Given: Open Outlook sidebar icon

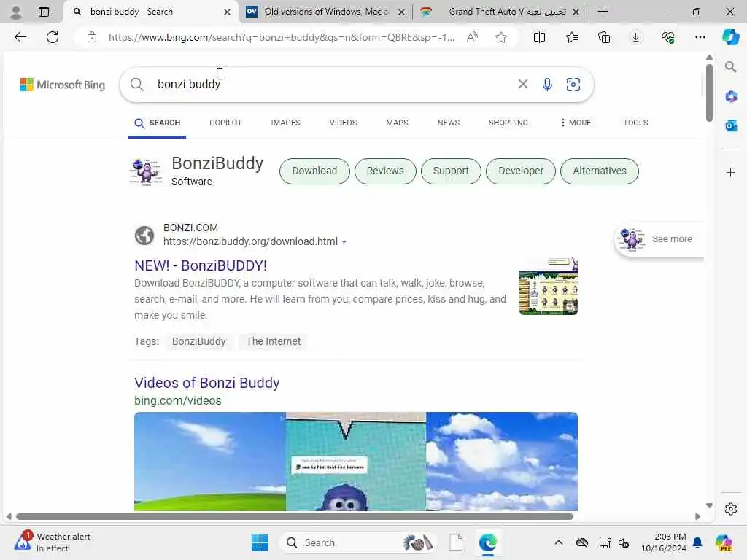Looking at the screenshot, I should pos(731,125).
